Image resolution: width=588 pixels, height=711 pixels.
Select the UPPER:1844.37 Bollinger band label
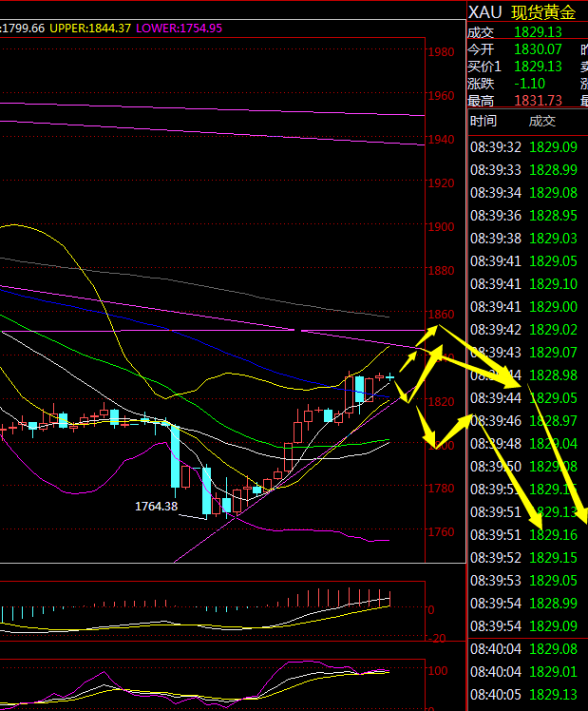88,29
